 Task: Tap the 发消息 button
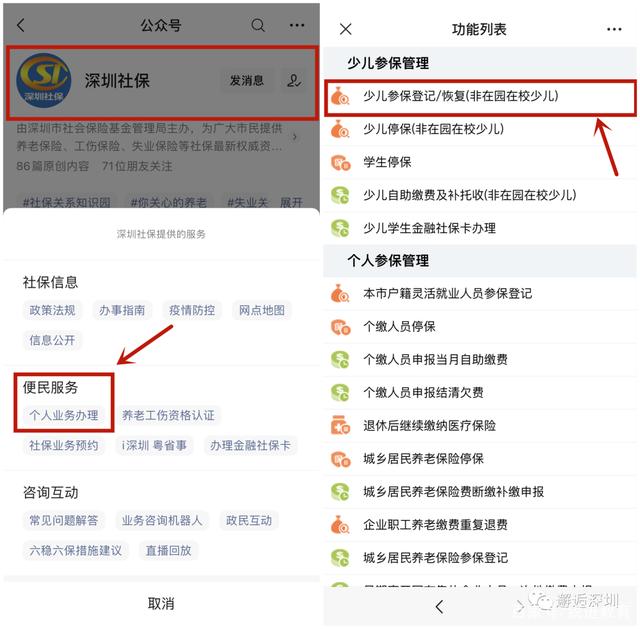[x=247, y=80]
